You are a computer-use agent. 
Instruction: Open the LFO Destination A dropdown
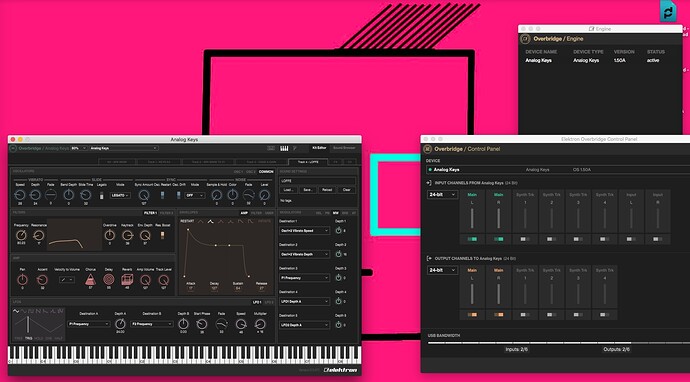(x=89, y=324)
